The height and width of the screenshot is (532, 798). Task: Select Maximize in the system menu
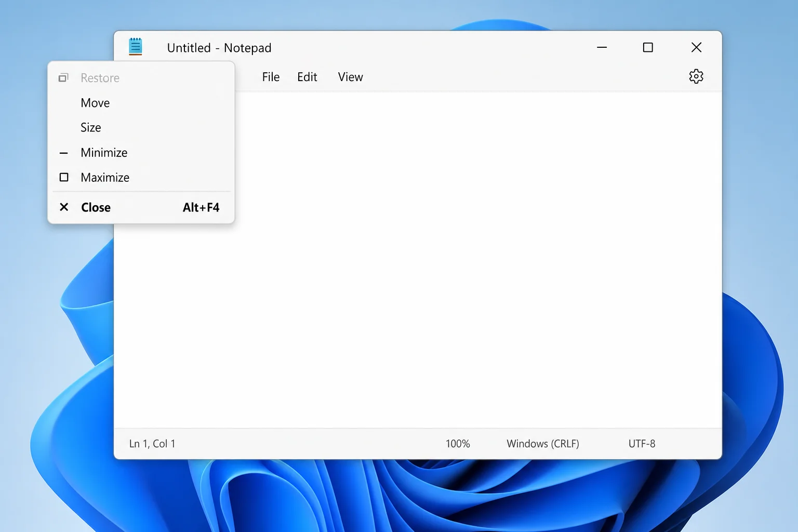click(x=141, y=177)
